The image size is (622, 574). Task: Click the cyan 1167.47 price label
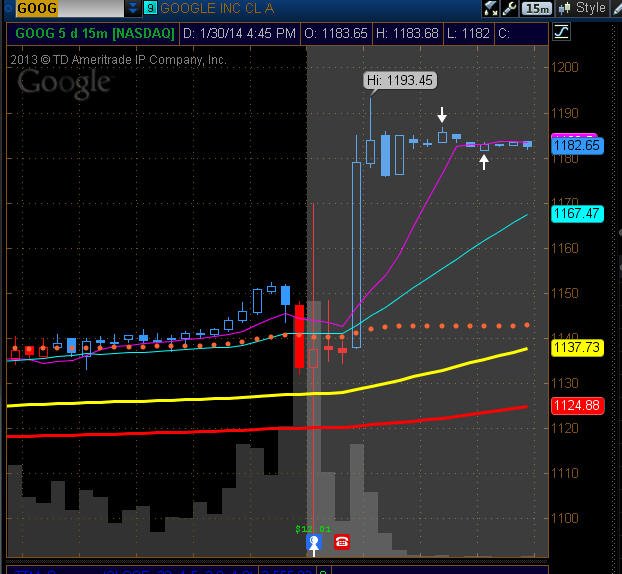click(577, 214)
